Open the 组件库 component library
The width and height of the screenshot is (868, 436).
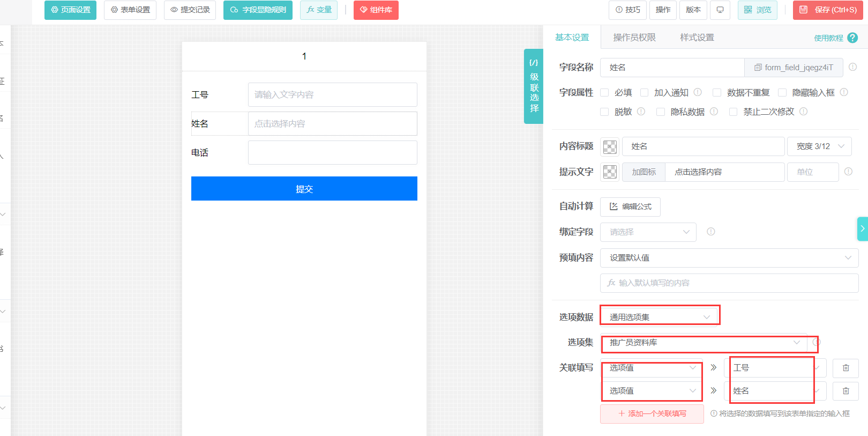pos(376,10)
